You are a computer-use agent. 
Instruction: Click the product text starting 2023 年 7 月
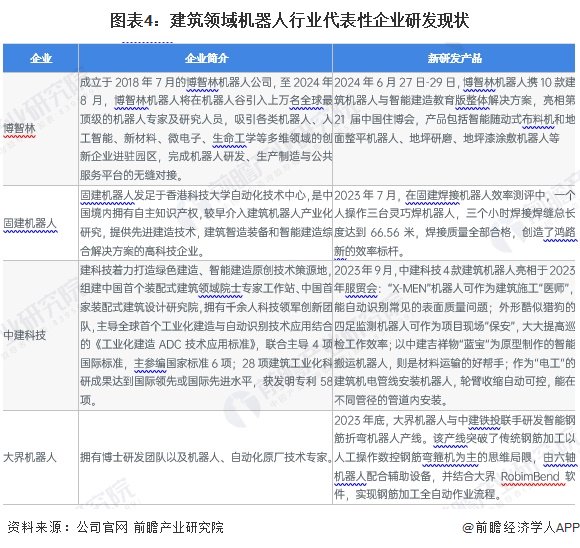point(455,223)
